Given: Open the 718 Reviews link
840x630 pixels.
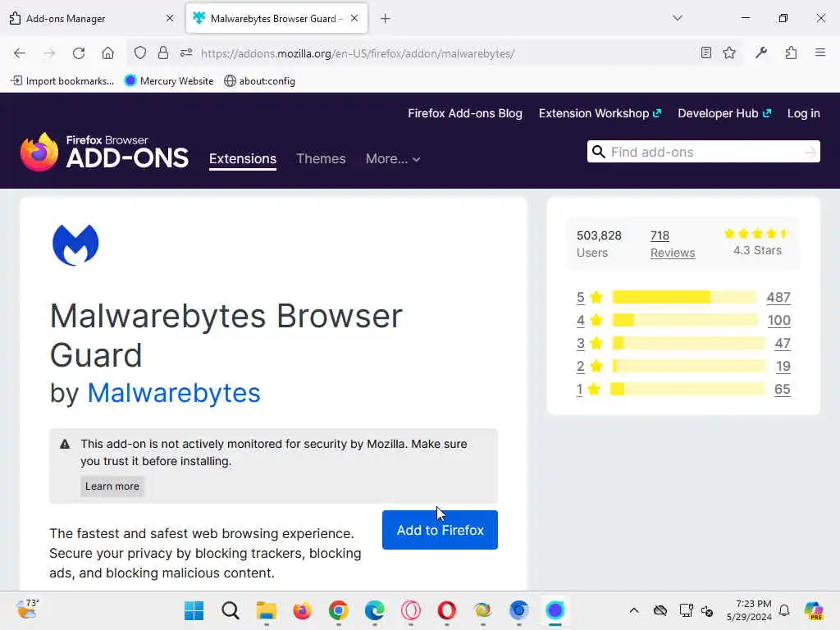Looking at the screenshot, I should point(673,244).
